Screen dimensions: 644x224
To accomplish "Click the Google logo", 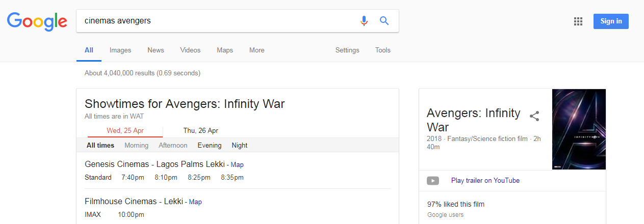I will tap(37, 21).
